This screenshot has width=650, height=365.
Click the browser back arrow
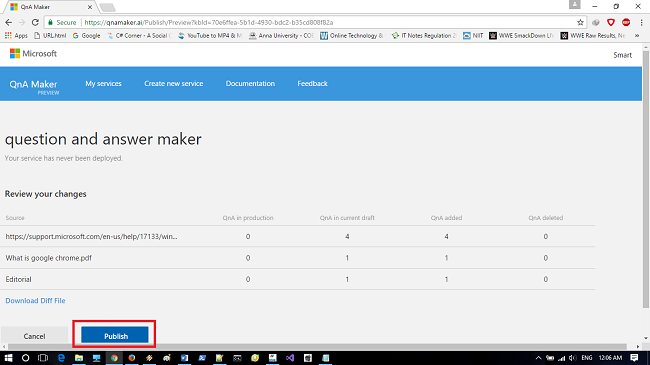click(9, 22)
